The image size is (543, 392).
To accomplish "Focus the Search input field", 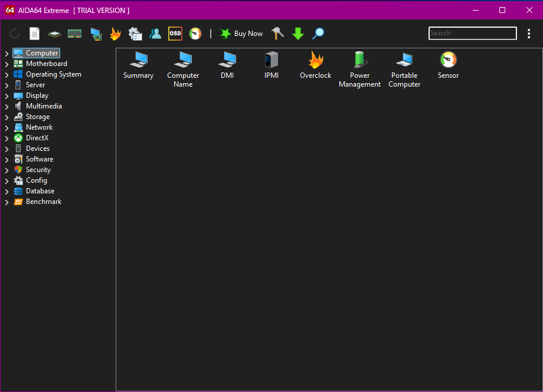I will coord(472,33).
